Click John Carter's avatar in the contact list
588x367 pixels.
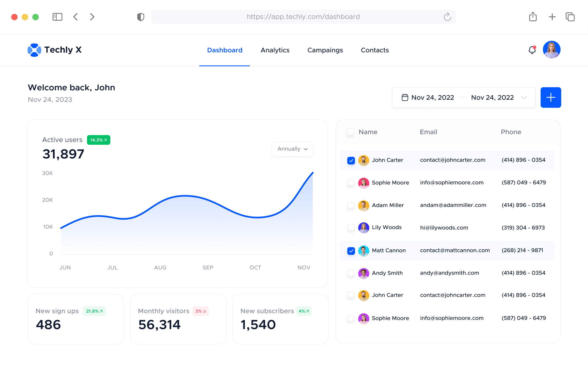pyautogui.click(x=364, y=160)
